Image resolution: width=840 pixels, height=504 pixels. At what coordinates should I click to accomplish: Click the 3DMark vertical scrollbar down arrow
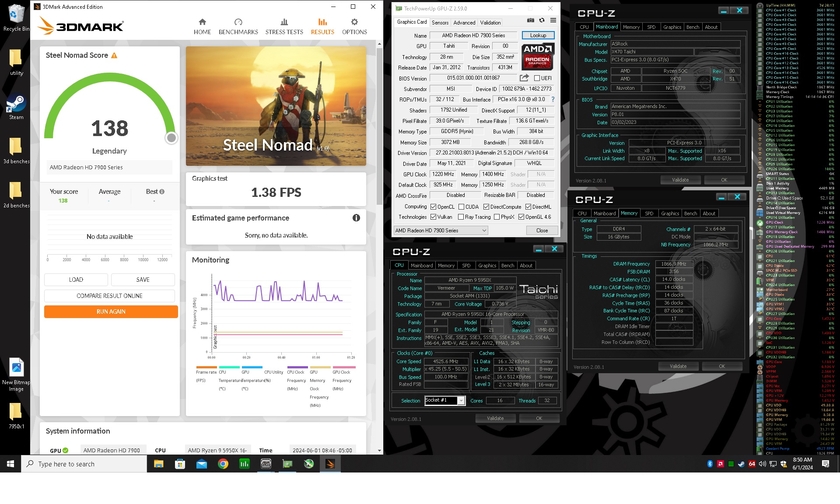(379, 450)
